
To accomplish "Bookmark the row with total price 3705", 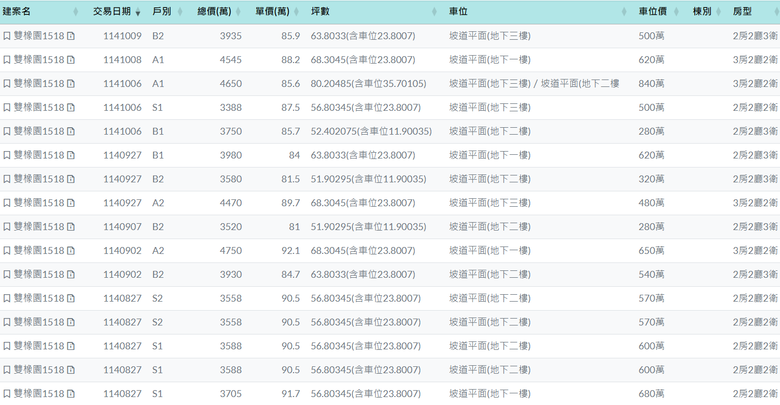I will [6, 394].
